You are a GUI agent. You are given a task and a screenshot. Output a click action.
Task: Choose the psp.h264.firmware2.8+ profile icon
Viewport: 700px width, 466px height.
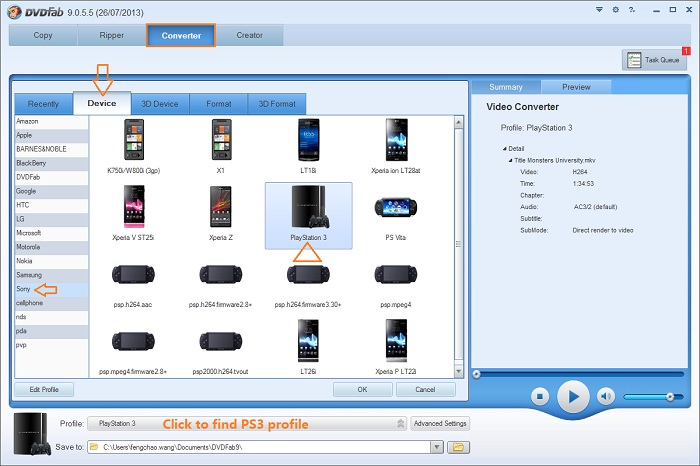pyautogui.click(x=221, y=275)
